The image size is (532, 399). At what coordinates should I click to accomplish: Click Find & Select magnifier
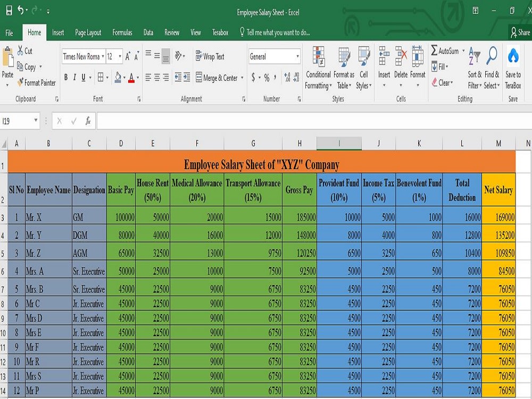[492, 56]
